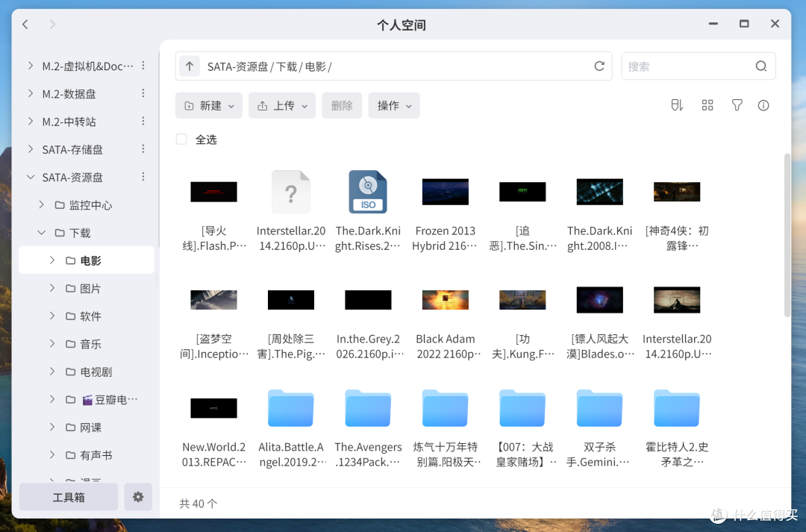Screen dimensions: 806x532
Task: Select the [神奇4侠：初露锋 video
Action: (676, 192)
